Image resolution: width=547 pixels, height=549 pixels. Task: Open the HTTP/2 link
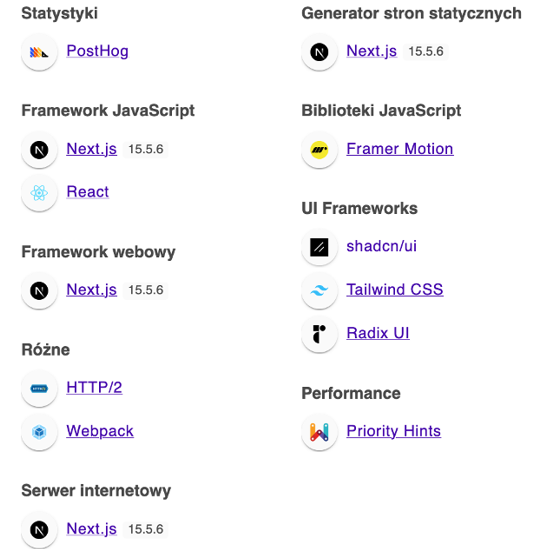(x=95, y=388)
